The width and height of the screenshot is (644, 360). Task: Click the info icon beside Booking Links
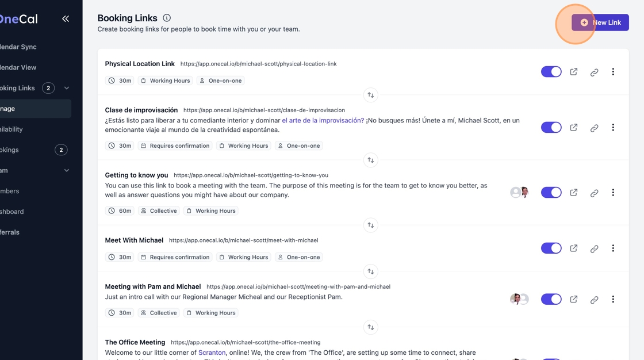coord(167,18)
